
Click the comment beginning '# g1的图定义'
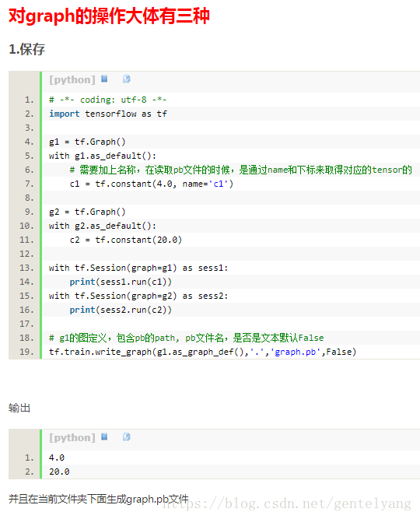tap(187, 338)
